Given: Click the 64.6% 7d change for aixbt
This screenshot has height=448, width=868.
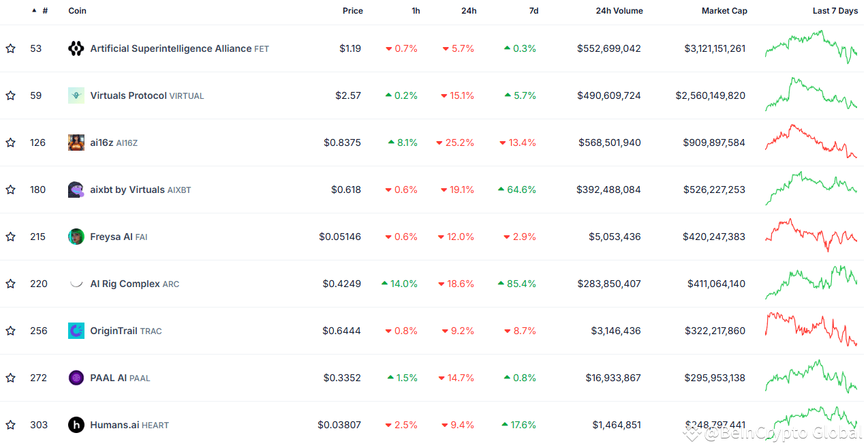Looking at the screenshot, I should click(517, 190).
